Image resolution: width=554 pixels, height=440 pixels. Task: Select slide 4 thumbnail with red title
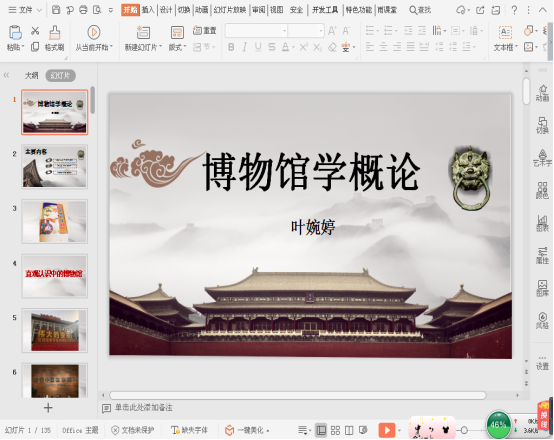[x=54, y=276]
